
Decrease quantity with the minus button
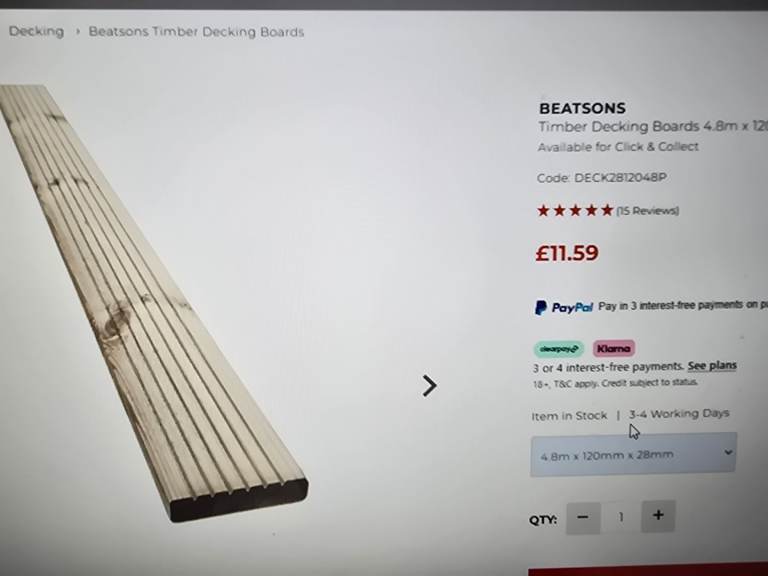coord(583,517)
